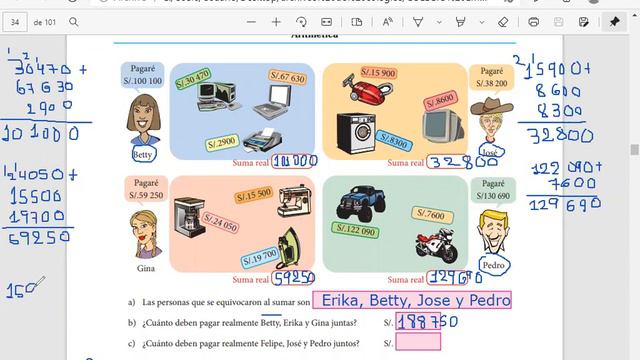Click the S/.8300 price tag
640x360 pixels.
pyautogui.click(x=394, y=141)
